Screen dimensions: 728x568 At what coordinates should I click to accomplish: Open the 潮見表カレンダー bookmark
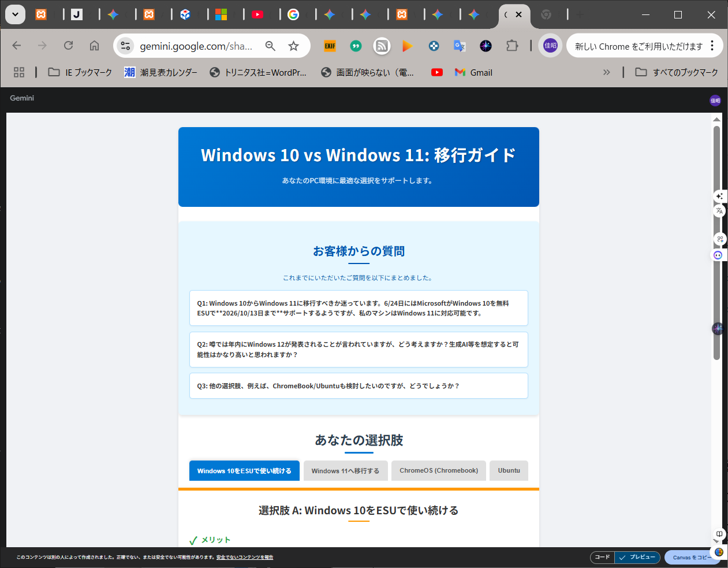(x=160, y=72)
